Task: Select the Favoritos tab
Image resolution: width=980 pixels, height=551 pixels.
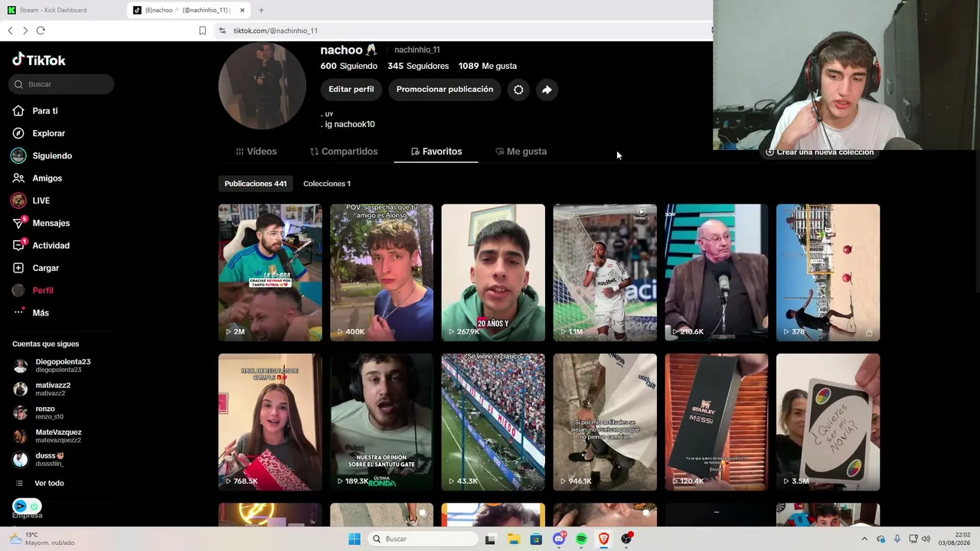Action: pos(436,152)
